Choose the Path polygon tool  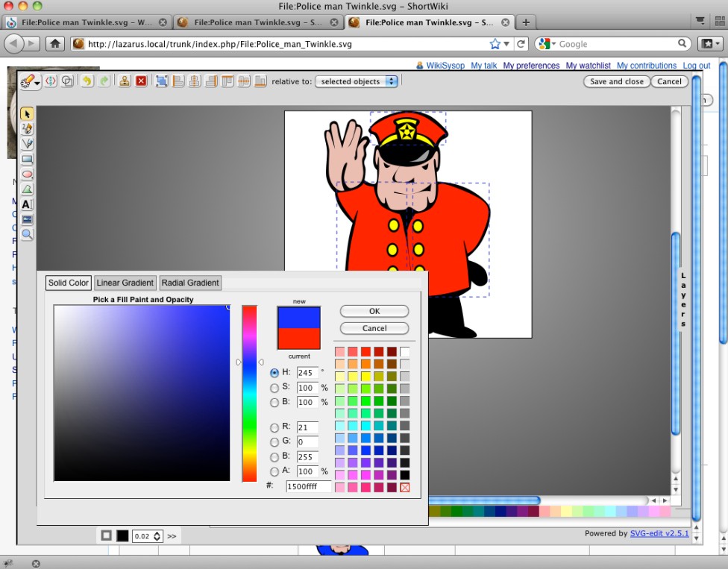point(27,189)
